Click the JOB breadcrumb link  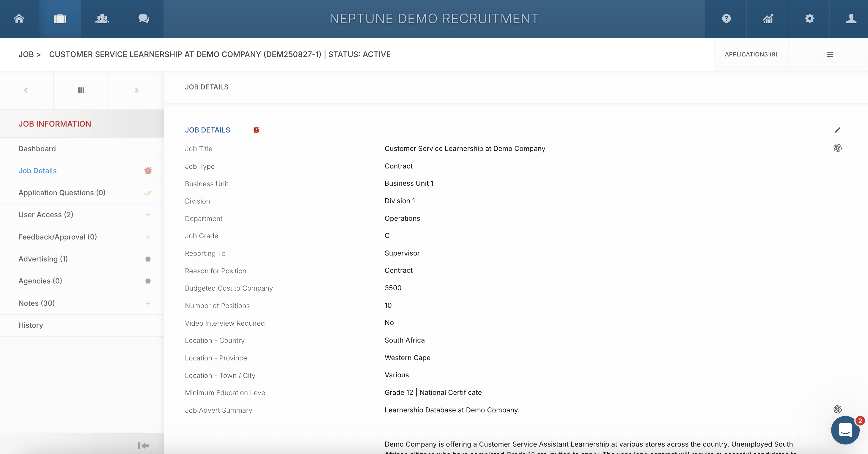(x=26, y=54)
